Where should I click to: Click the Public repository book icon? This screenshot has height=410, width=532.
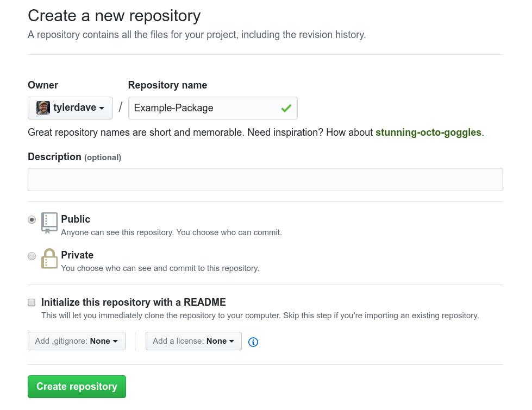point(49,222)
